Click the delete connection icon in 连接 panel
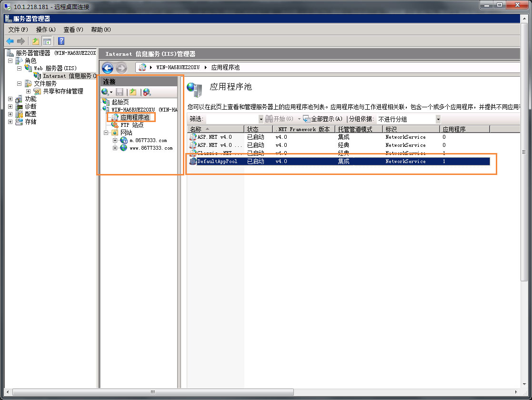 147,92
